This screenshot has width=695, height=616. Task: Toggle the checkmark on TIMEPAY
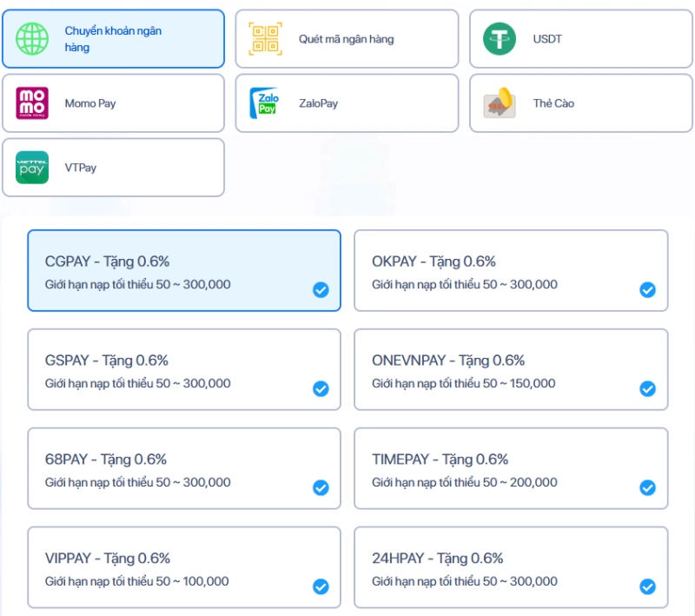647,488
